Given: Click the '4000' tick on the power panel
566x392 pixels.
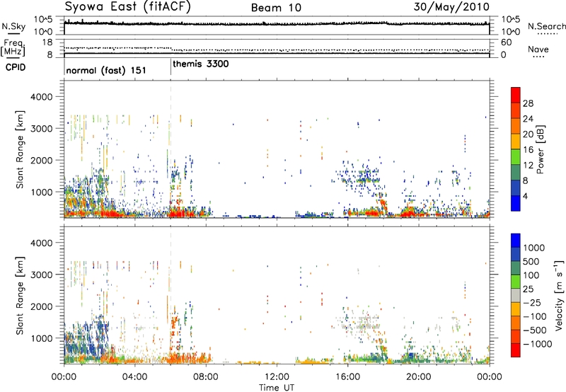Looking at the screenshot, I should (41, 97).
